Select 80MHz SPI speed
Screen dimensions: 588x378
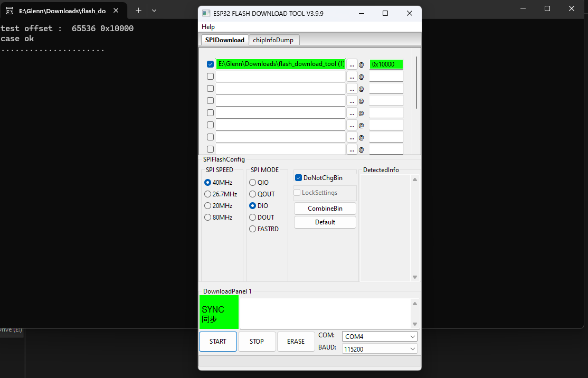pos(218,218)
